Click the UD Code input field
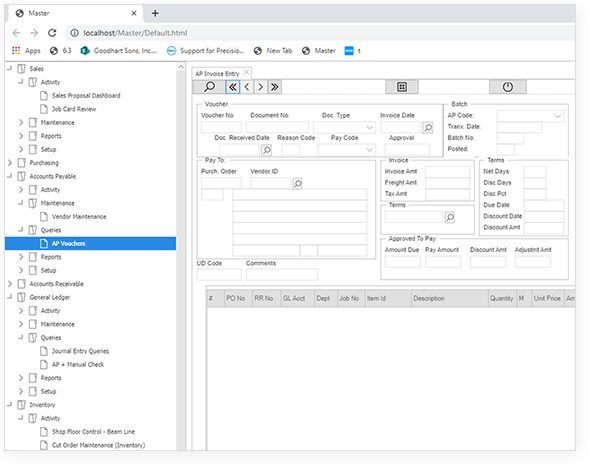The height and width of the screenshot is (464, 589). click(x=219, y=275)
